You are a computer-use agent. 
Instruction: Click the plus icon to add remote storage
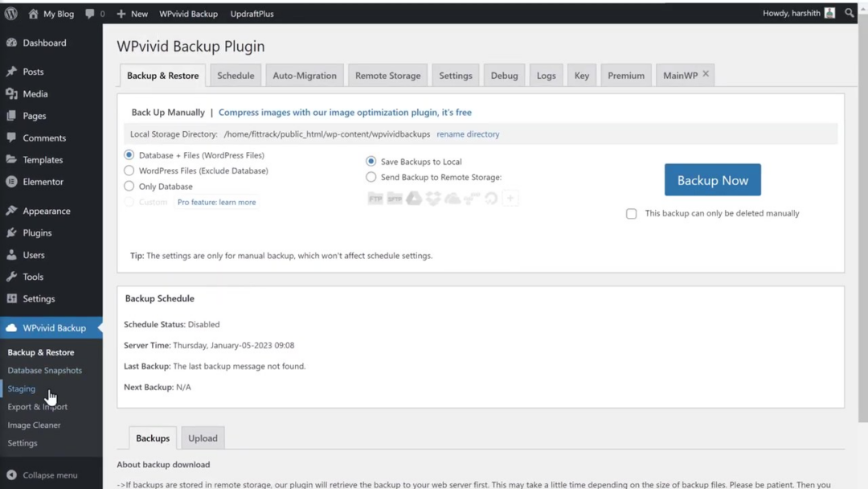tap(510, 198)
